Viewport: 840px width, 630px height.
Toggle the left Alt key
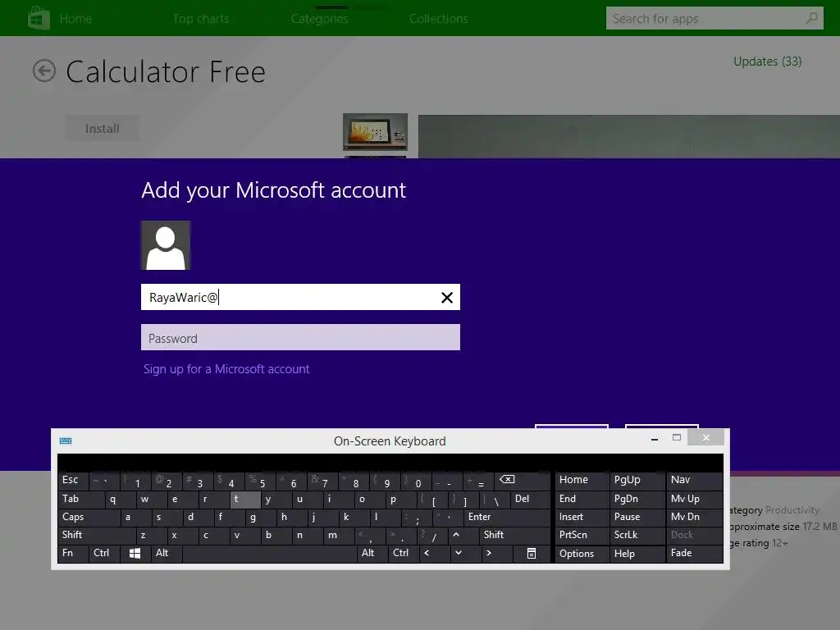click(x=167, y=553)
